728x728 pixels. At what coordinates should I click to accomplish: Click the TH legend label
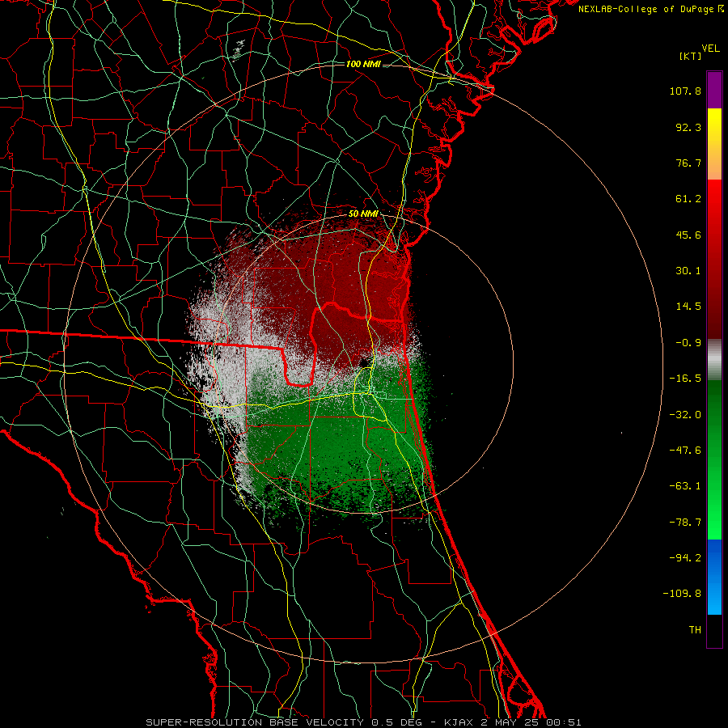pyautogui.click(x=695, y=630)
